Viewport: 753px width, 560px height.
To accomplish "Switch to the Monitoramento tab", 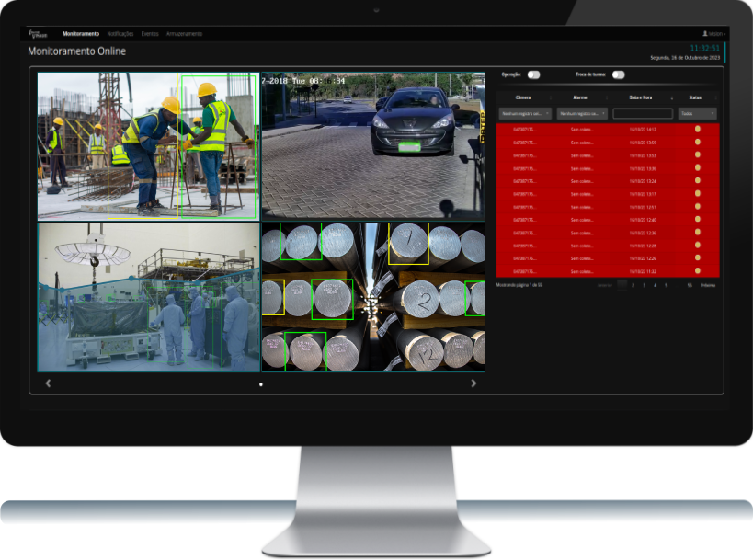I will (x=81, y=34).
